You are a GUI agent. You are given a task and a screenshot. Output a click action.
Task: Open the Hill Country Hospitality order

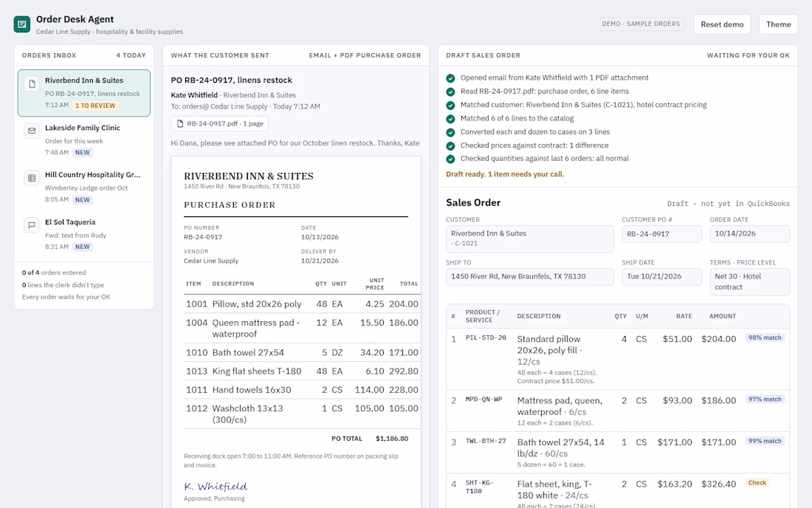click(x=84, y=187)
